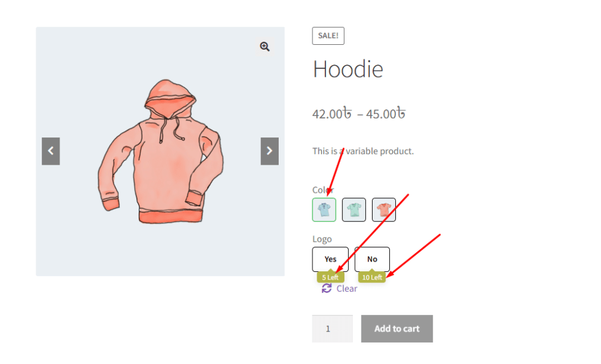This screenshot has height=364, width=601.
Task: Click the hoodie product image
Action: [x=160, y=152]
